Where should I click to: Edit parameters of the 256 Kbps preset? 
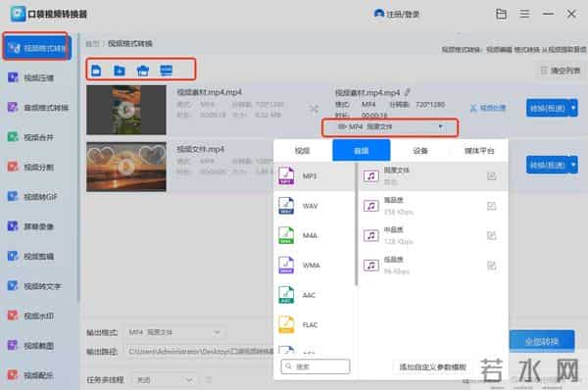(x=491, y=206)
